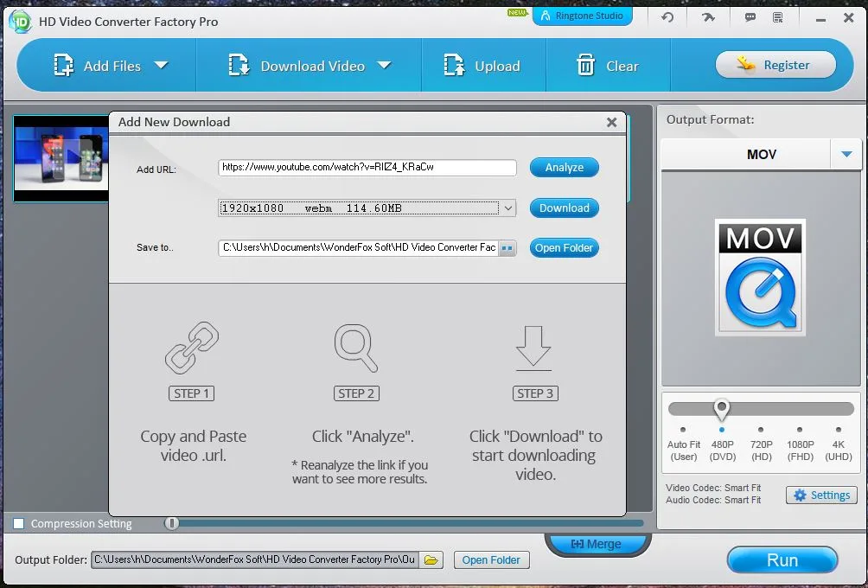Expand the output format arrow dropdown
Screen dimensions: 868x588
846,154
